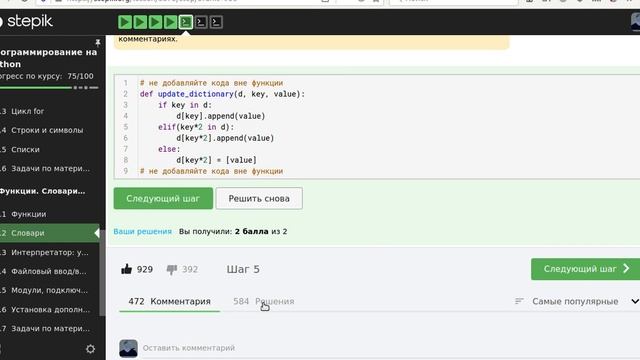Open the sixth code step icon
Screen dimensions: 640x360
click(x=201, y=22)
